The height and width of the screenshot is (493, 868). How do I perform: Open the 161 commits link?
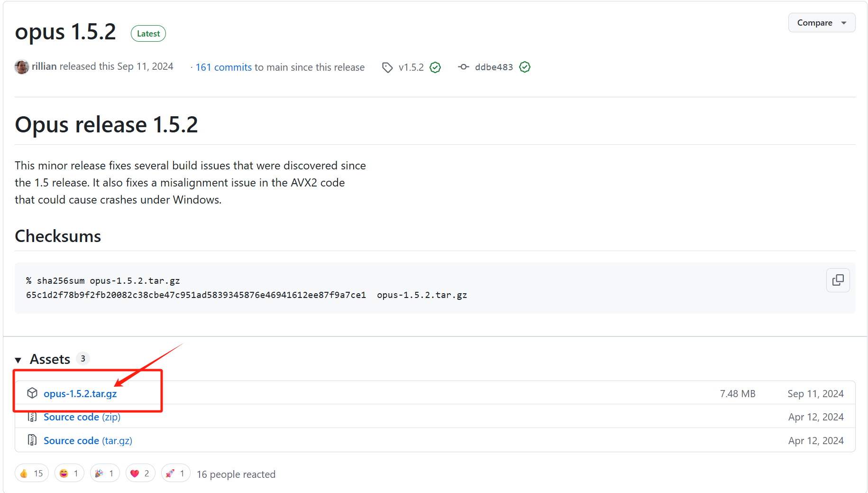coord(224,67)
